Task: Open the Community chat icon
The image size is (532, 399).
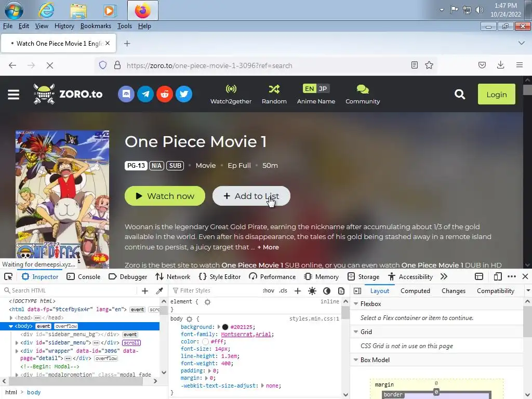Action: pos(363,89)
